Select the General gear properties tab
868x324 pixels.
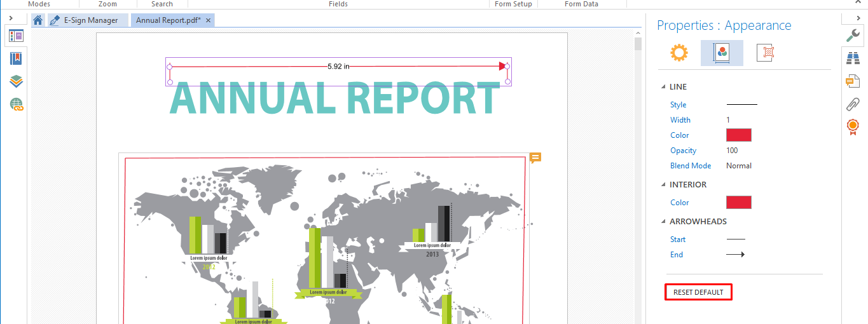click(x=679, y=53)
